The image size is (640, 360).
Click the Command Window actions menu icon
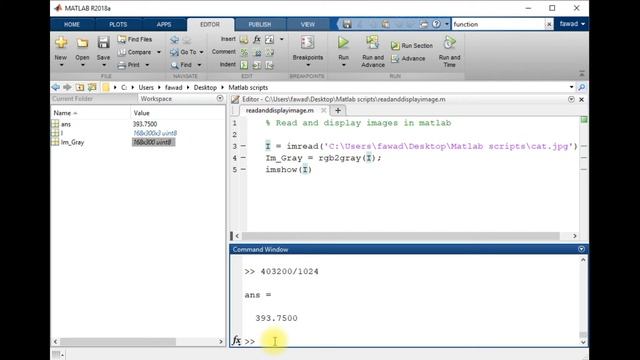pyautogui.click(x=582, y=249)
